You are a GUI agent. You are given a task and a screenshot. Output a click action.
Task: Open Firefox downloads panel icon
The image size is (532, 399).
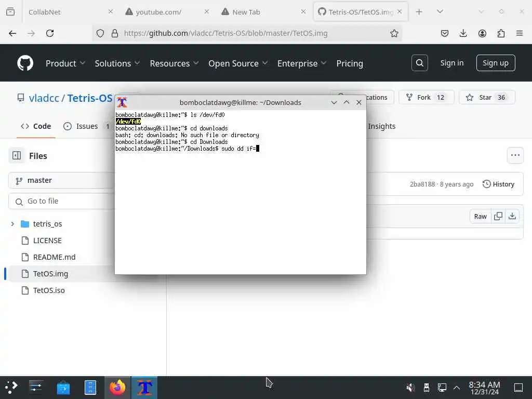[x=463, y=33]
